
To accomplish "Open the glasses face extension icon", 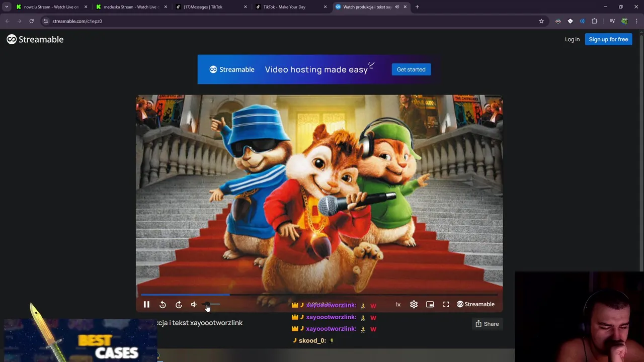I will (x=558, y=21).
